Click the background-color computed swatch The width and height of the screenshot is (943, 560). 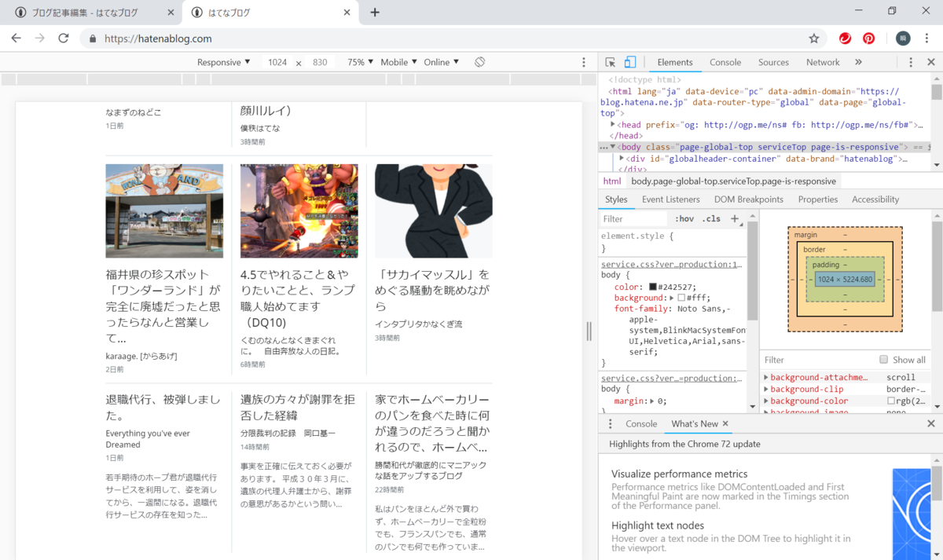(890, 401)
